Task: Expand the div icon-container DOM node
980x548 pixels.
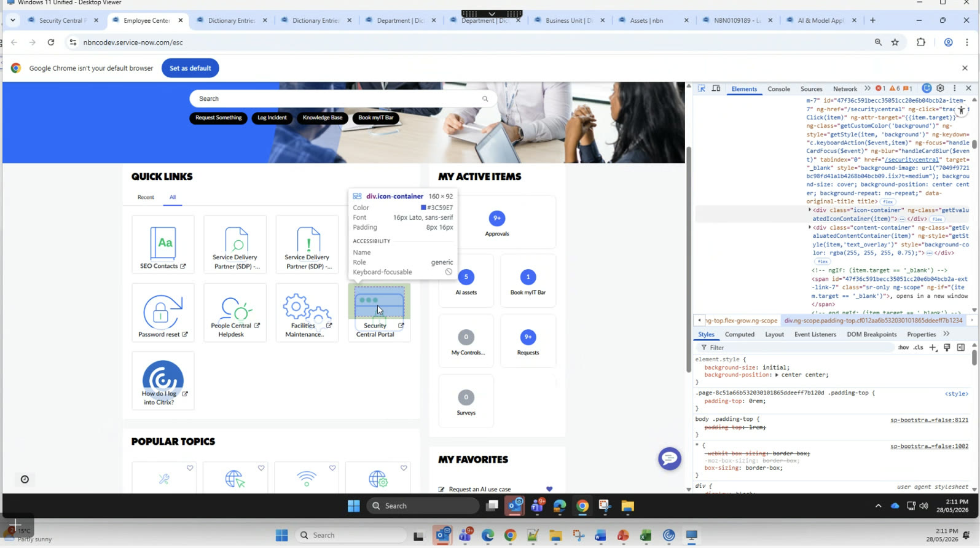Action: pyautogui.click(x=810, y=210)
